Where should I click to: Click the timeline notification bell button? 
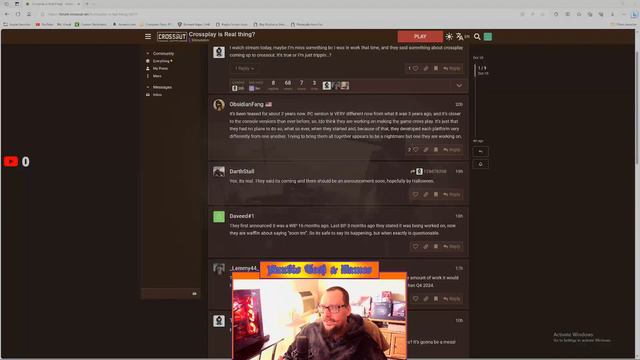[480, 164]
